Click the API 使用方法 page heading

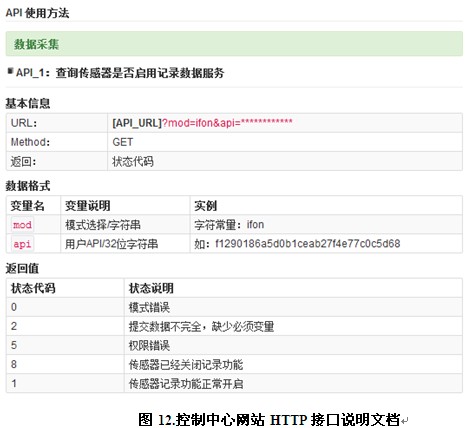click(37, 13)
